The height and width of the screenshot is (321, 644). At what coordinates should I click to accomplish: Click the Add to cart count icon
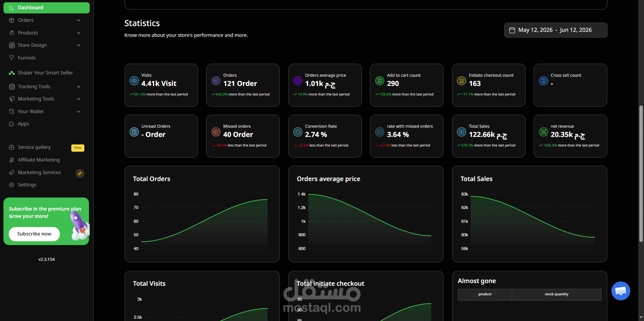coord(379,81)
